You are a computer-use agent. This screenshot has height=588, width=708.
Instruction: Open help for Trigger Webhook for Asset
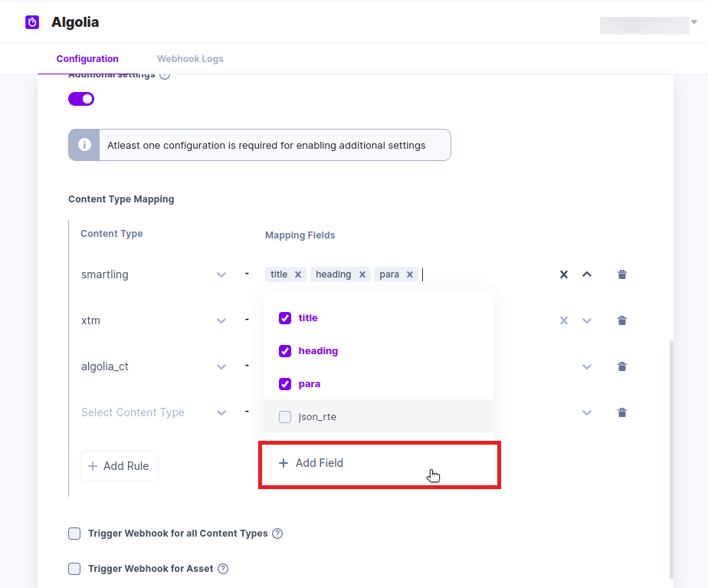(223, 569)
